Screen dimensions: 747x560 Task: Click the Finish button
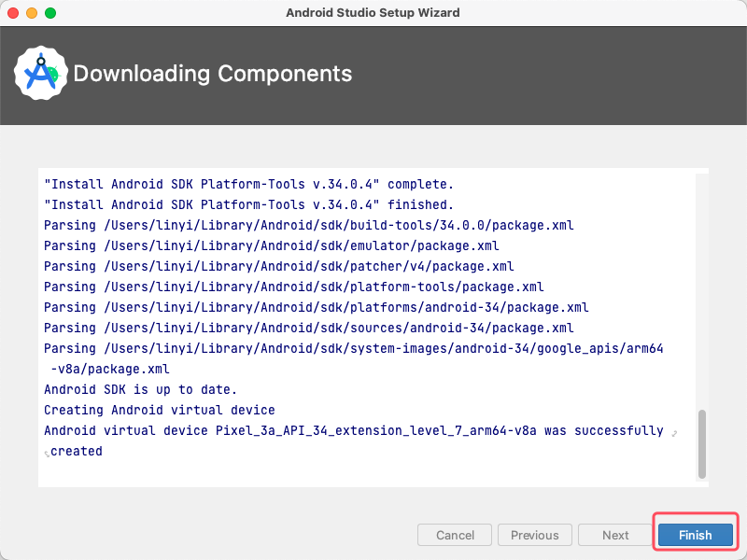coord(695,535)
